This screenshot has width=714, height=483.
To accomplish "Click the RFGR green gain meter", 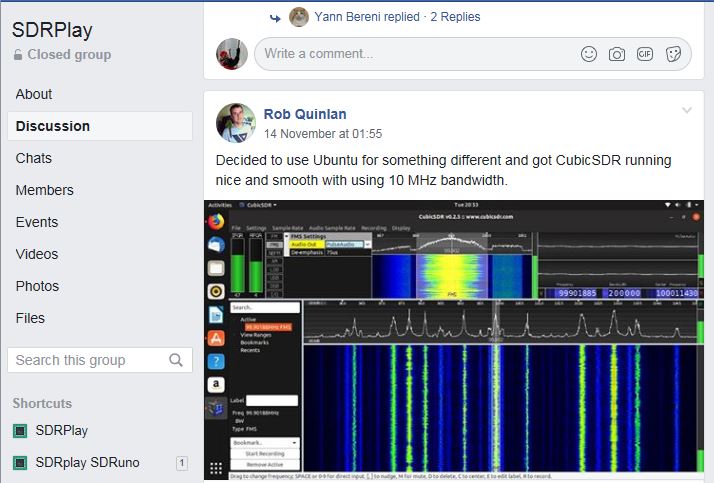I will click(x=256, y=266).
